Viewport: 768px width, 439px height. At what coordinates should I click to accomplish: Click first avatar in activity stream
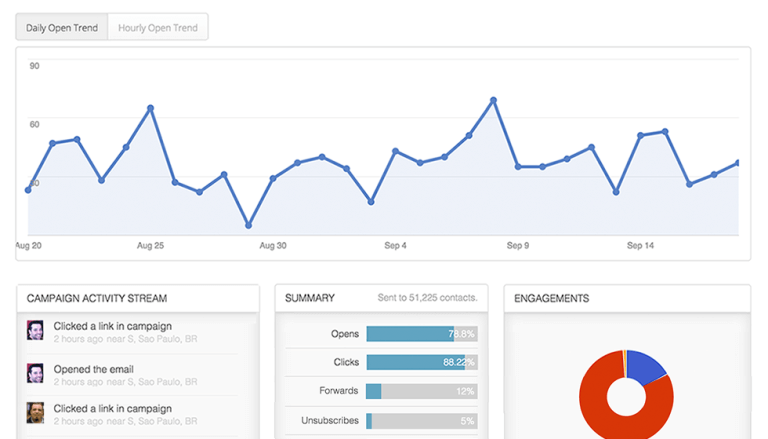tap(35, 331)
